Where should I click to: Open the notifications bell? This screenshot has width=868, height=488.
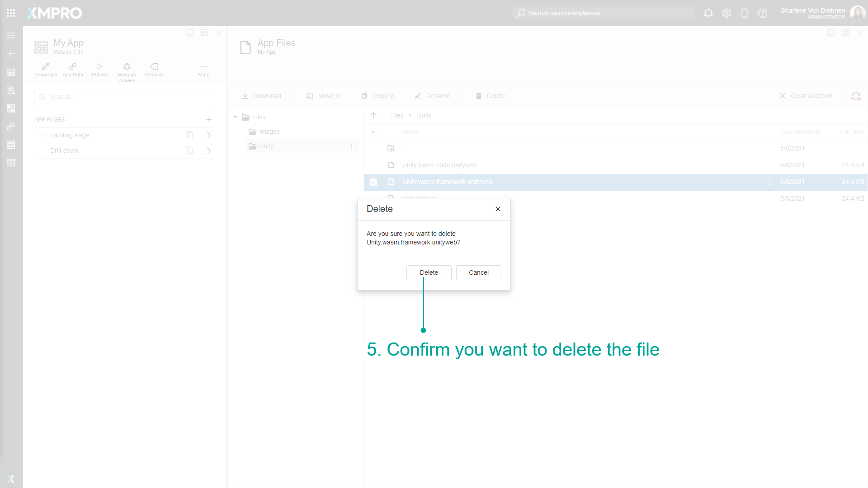tap(708, 13)
